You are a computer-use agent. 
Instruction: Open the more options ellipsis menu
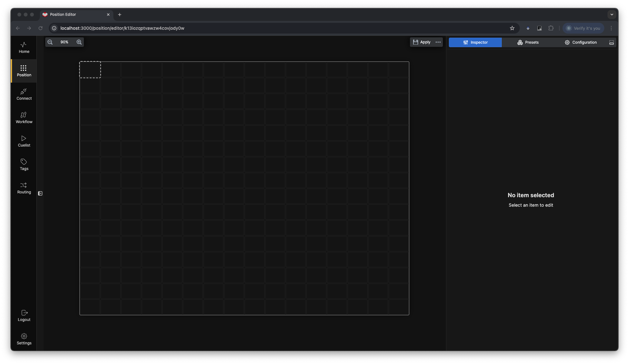(438, 42)
